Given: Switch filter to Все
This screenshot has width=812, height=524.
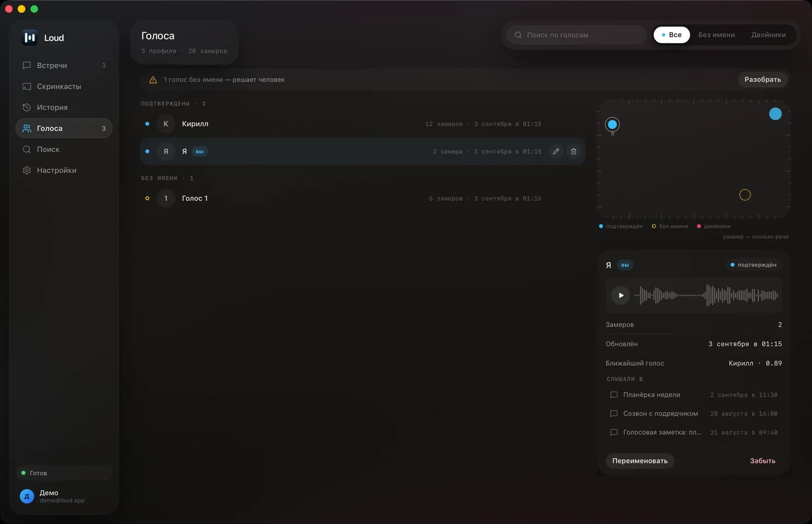Looking at the screenshot, I should [671, 35].
